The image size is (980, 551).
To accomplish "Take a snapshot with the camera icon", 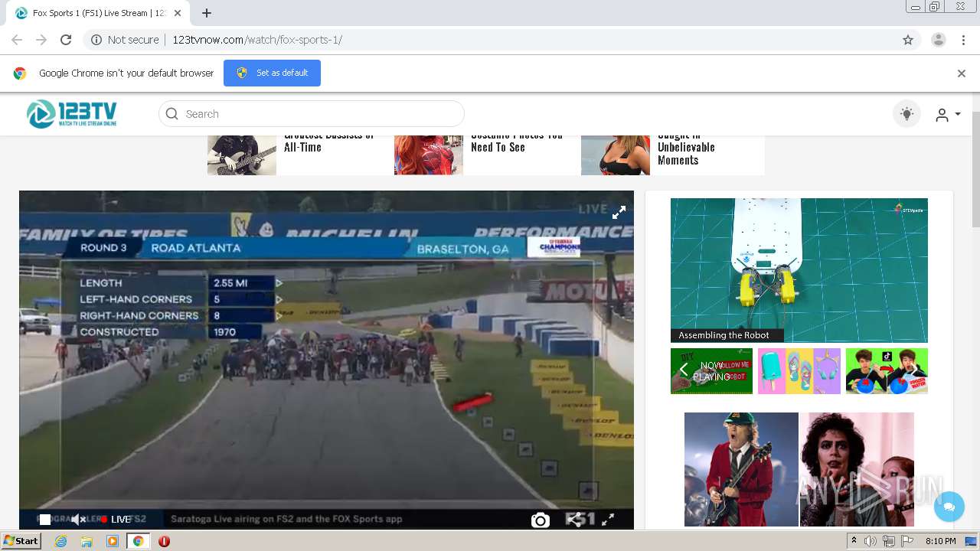I will click(541, 520).
